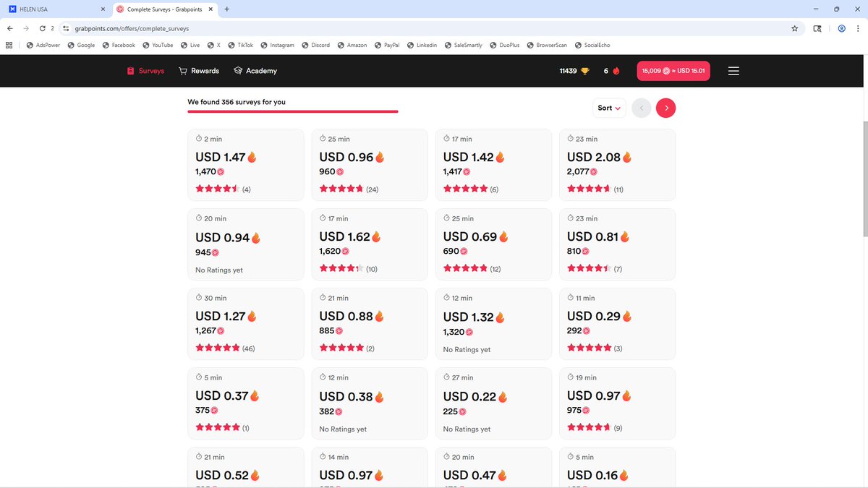Screen dimensions: 868x488
Task: Open the SocialEcho bookmark
Action: 592,45
